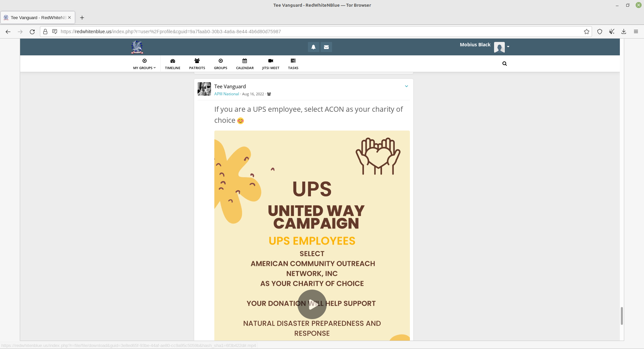This screenshot has height=349, width=644.
Task: Click the Mobius Black username text
Action: 475,45
